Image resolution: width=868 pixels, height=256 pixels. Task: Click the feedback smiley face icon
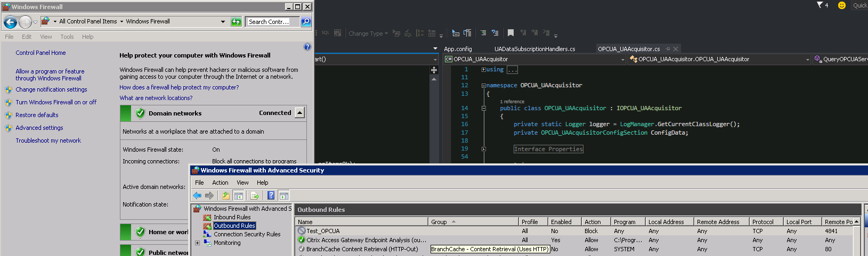pyautogui.click(x=842, y=5)
